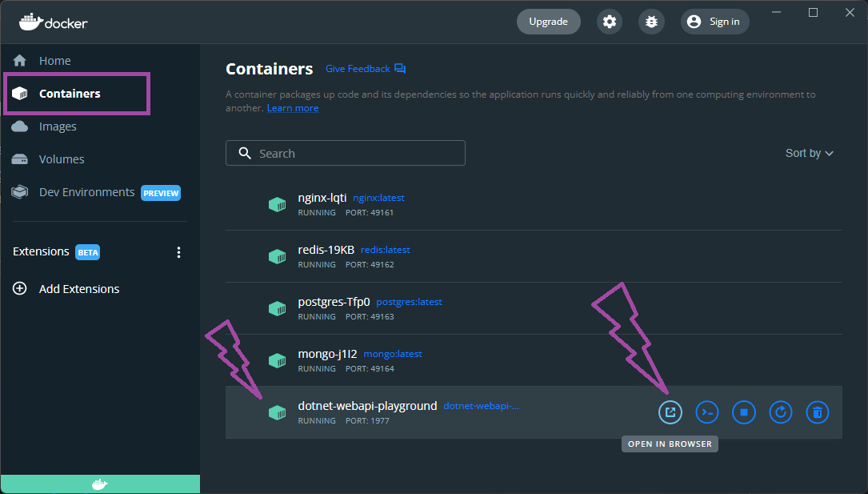Click RUNNING status on nginx-lqti row
The height and width of the screenshot is (494, 868).
pyautogui.click(x=317, y=213)
